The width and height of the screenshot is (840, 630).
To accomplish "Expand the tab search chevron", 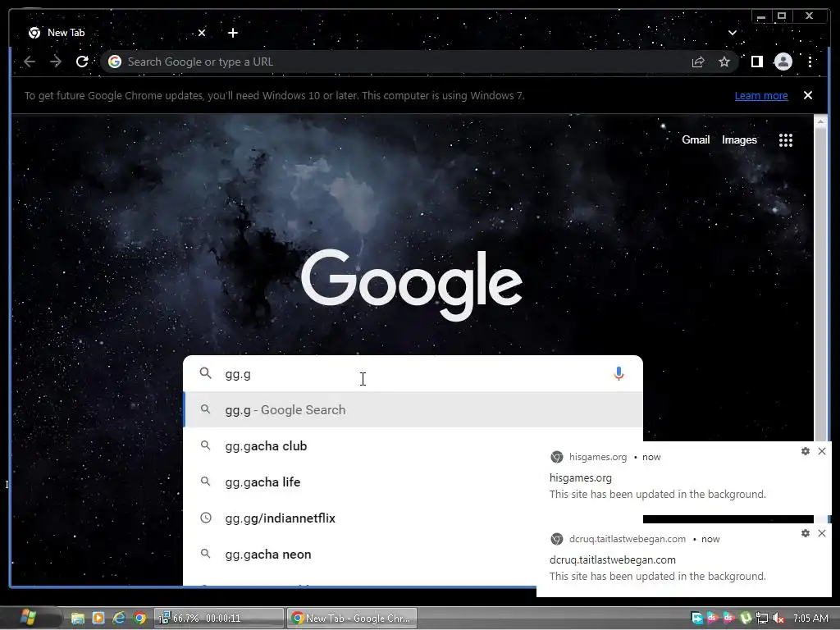I will coord(733,33).
